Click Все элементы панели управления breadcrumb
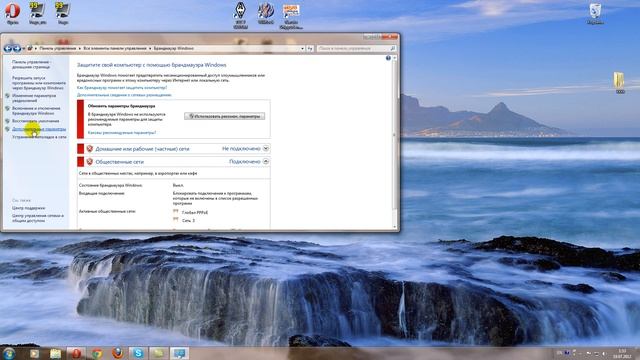This screenshot has height=360, width=640. click(x=115, y=49)
